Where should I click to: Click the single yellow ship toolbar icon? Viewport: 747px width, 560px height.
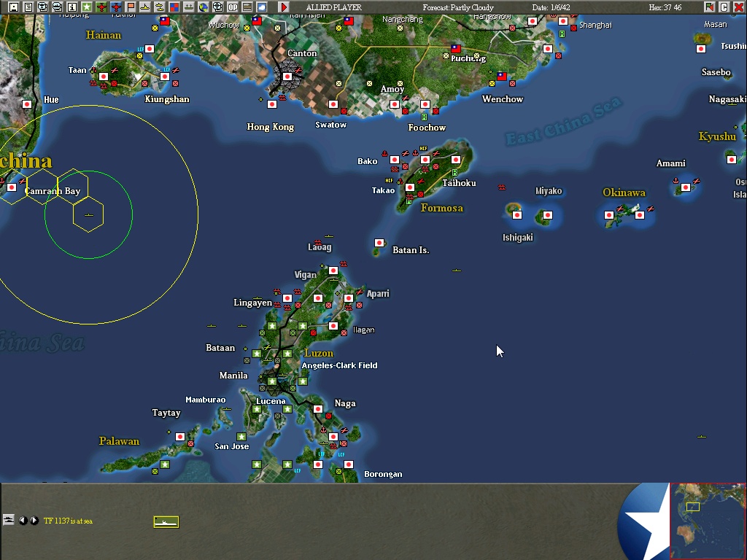[145, 7]
